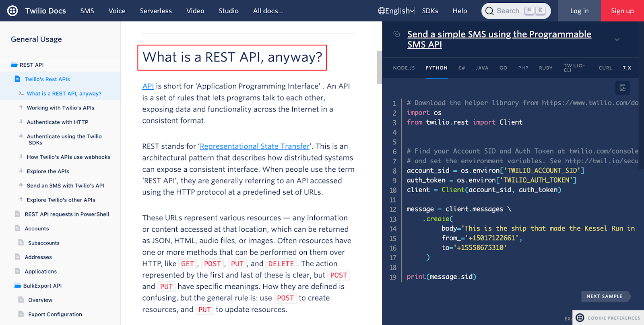Click the Applications page icon
This screenshot has width=644, height=325.
[17, 271]
